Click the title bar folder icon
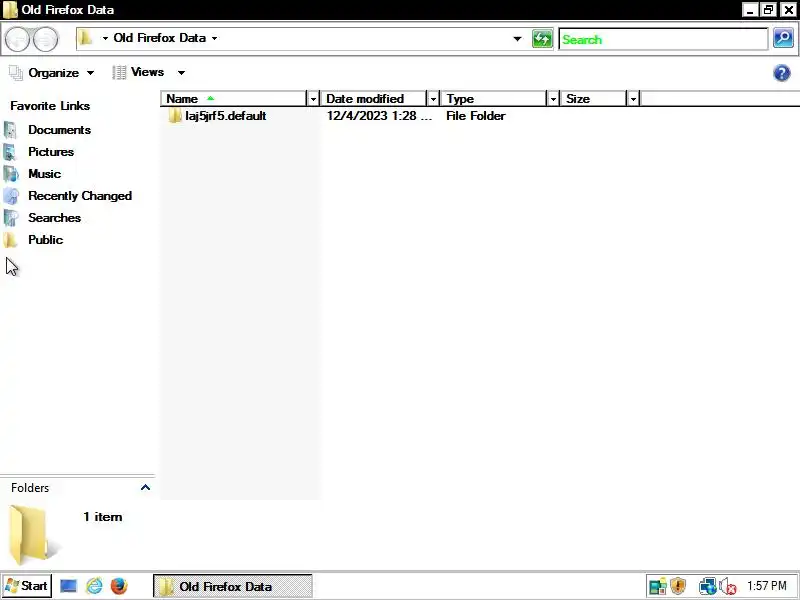This screenshot has height=600, width=800. coord(10,10)
